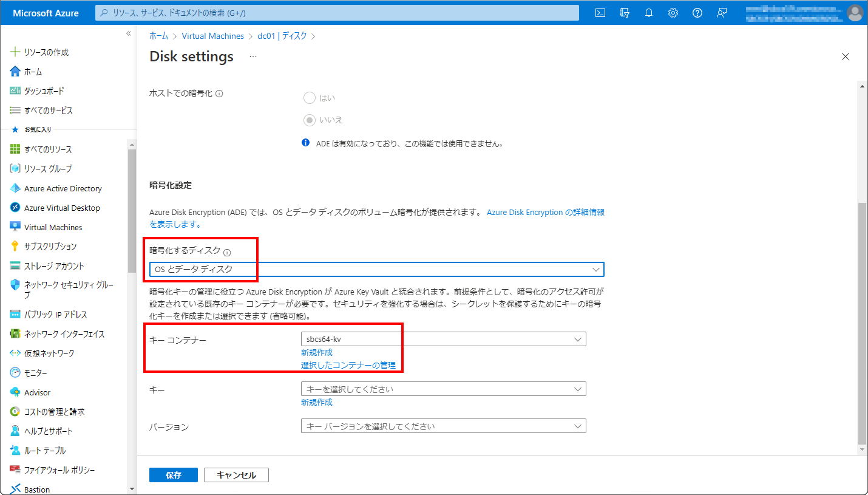The image size is (868, 495).
Task: Click the 保存 button
Action: click(174, 475)
